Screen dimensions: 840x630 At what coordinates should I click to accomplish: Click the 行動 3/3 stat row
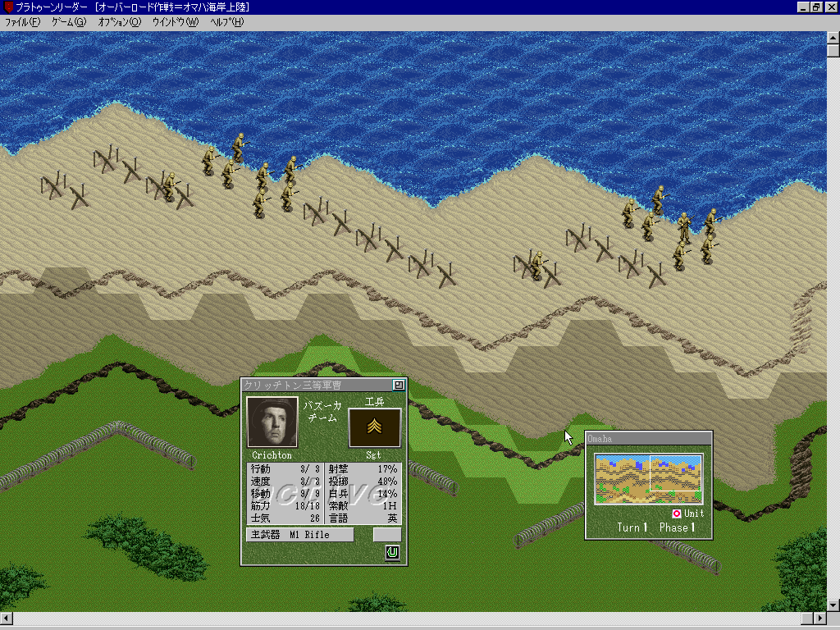pos(285,469)
